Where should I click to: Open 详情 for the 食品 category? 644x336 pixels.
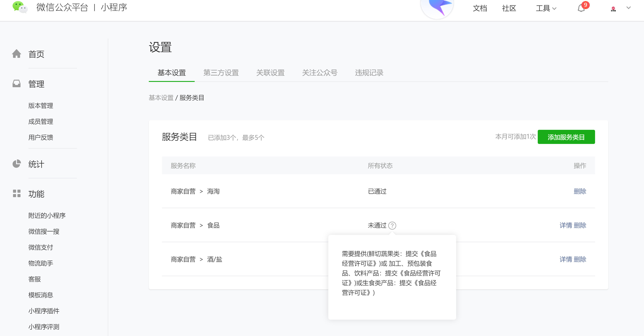[566, 225]
